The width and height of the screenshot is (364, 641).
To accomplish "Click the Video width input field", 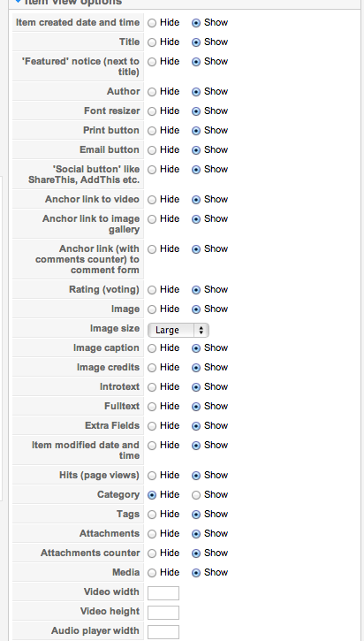I will tap(163, 593).
